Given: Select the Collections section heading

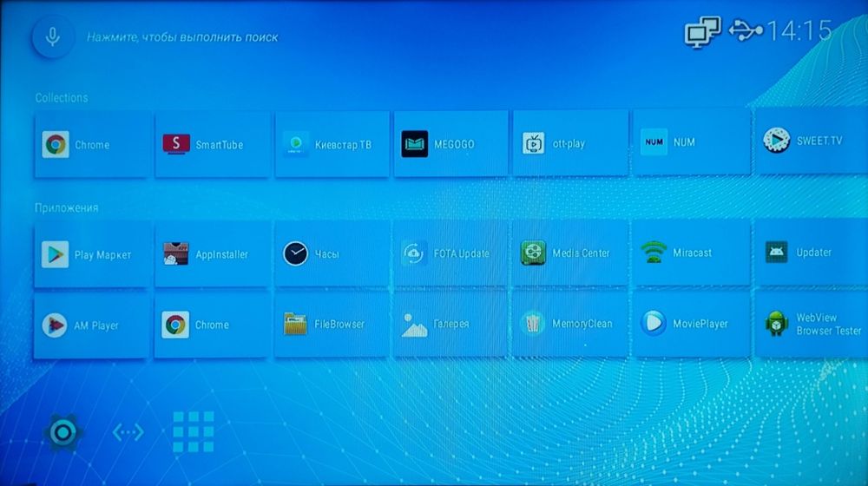Looking at the screenshot, I should 62,98.
